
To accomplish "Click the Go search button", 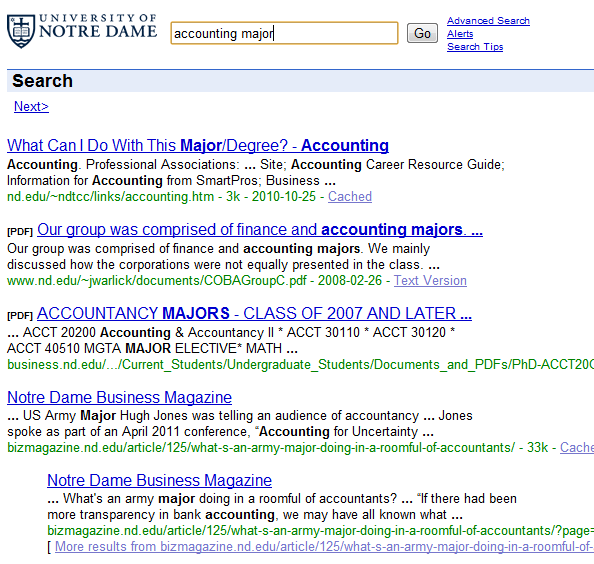I will click(422, 33).
